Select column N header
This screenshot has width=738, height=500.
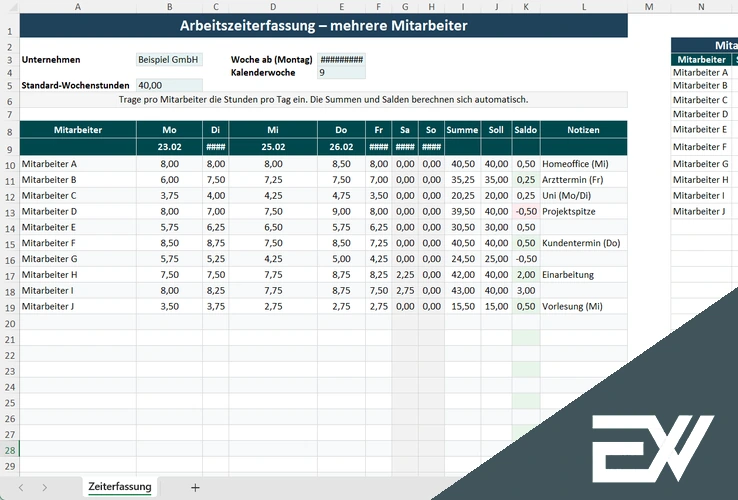pos(701,7)
